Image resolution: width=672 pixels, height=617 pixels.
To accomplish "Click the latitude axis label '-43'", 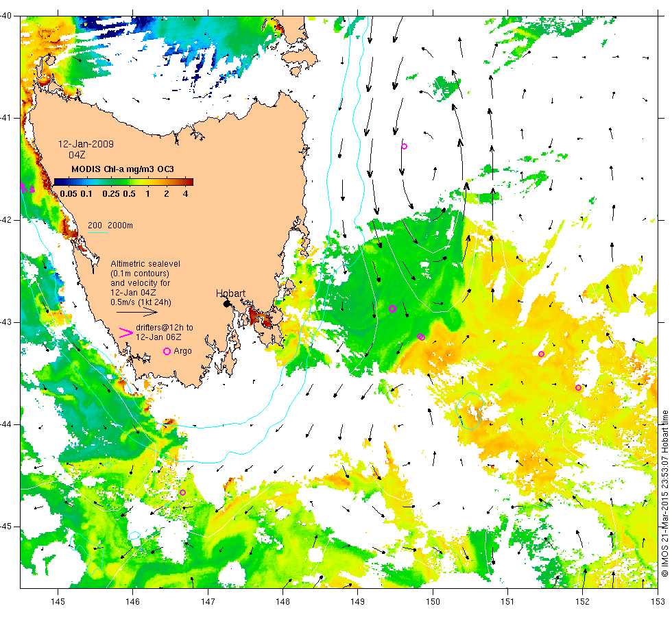I will 6,322.
